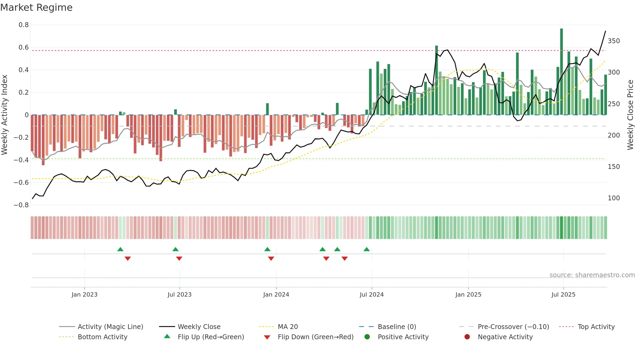Click the flip-up triangle marker near Jul 2023
Screen dimensions: 644x362
pos(175,249)
